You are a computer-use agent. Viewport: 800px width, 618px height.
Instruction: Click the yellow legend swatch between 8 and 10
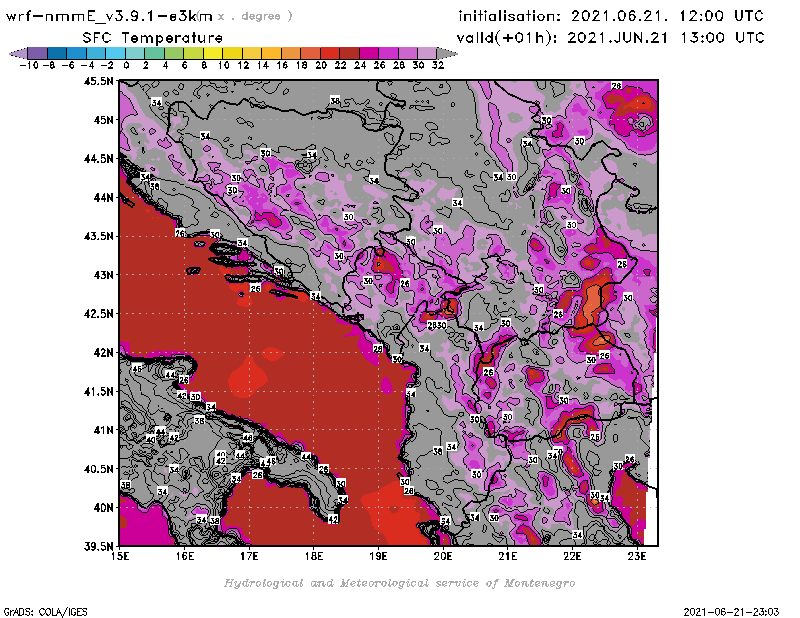click(x=213, y=53)
